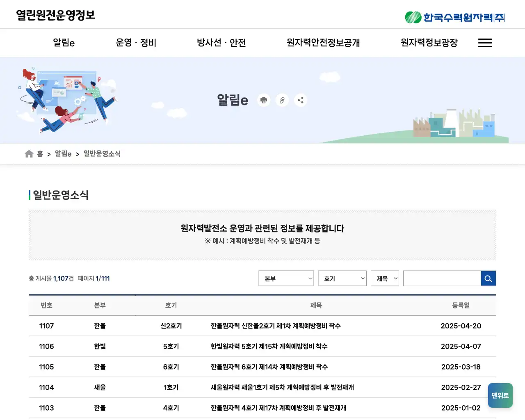Focus the search keyword input field
The height and width of the screenshot is (420, 525).
[x=442, y=278]
